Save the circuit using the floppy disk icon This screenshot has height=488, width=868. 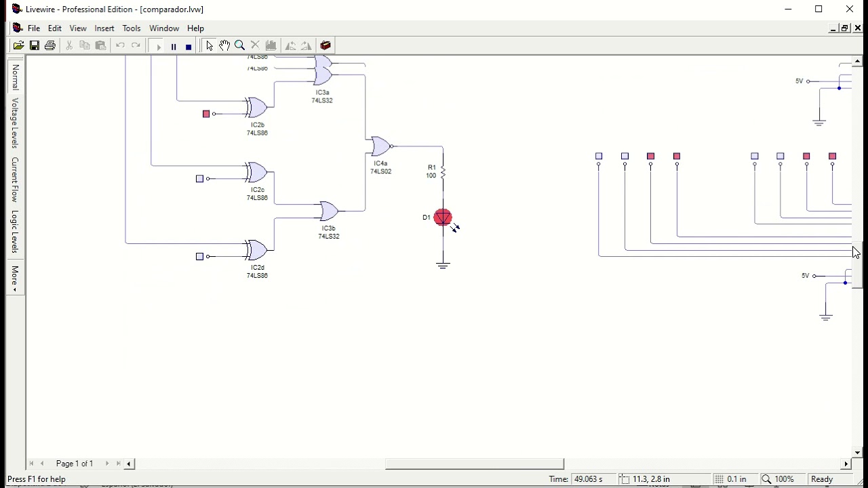34,45
